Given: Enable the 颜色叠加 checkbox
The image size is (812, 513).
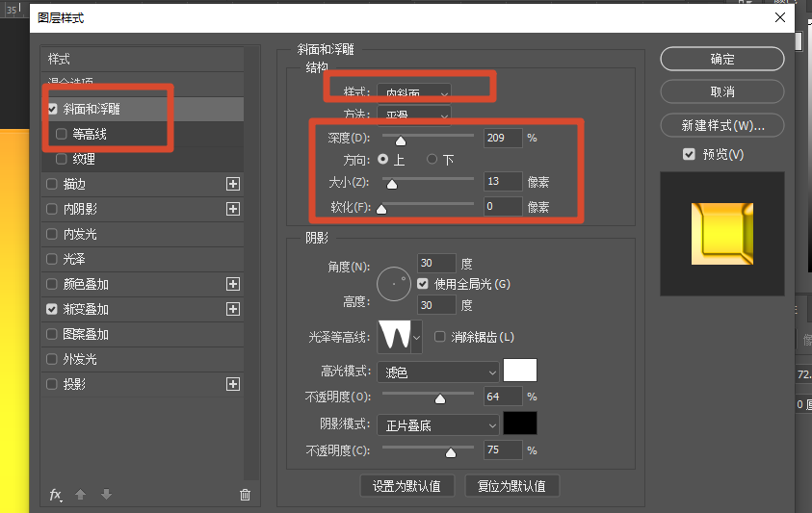Looking at the screenshot, I should [x=52, y=284].
